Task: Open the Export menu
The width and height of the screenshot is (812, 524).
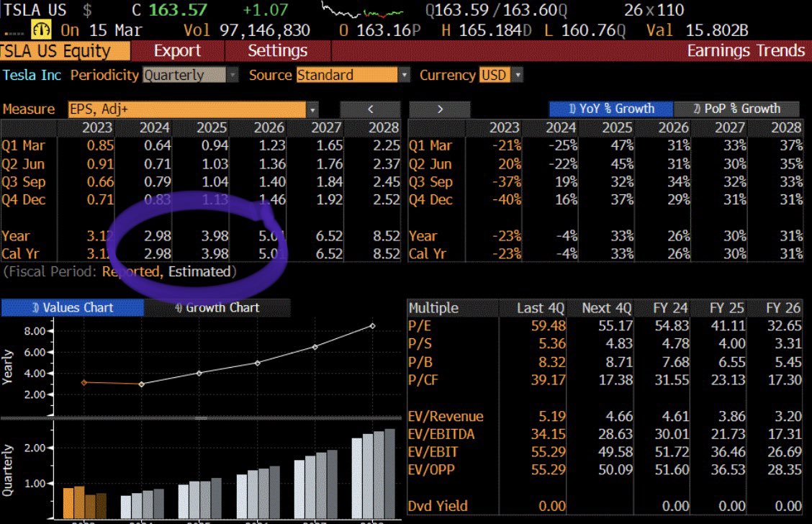Action: (177, 50)
